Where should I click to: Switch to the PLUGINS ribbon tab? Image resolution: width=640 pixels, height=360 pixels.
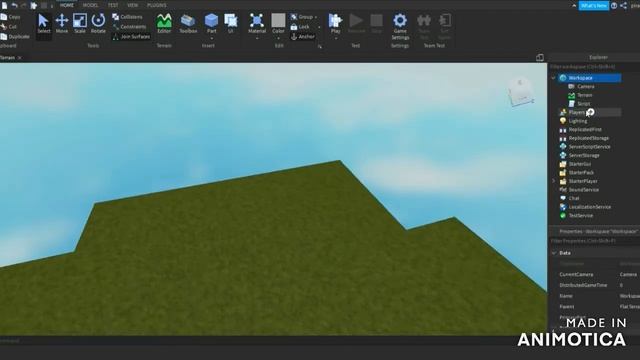157,5
